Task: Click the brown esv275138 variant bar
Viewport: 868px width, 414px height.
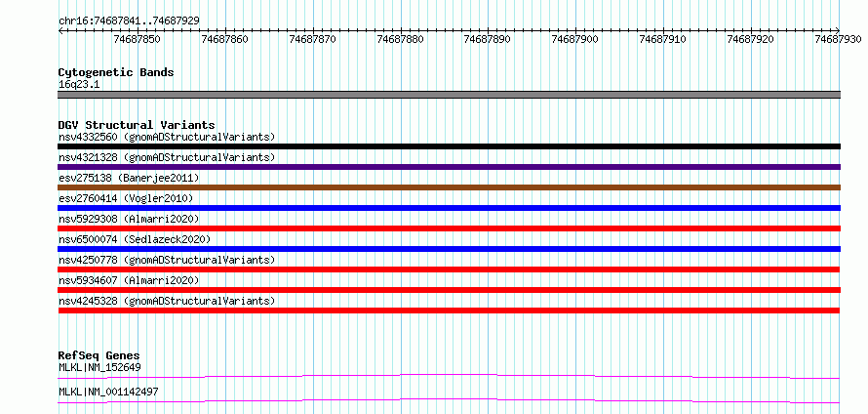Action: [449, 187]
